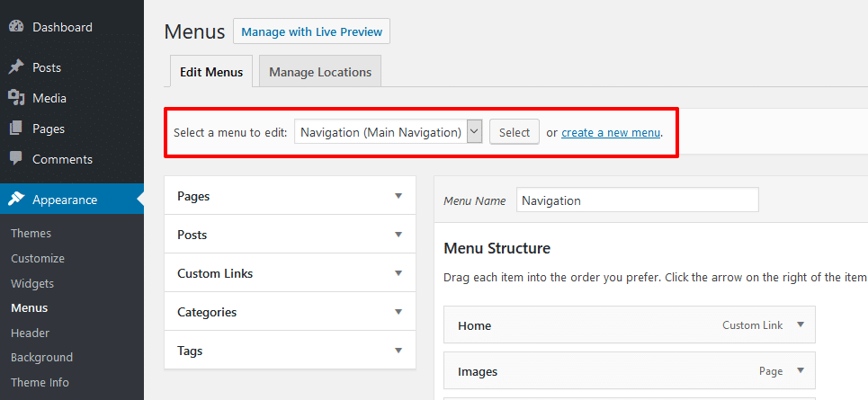Expand the Categories panel arrow

point(398,312)
